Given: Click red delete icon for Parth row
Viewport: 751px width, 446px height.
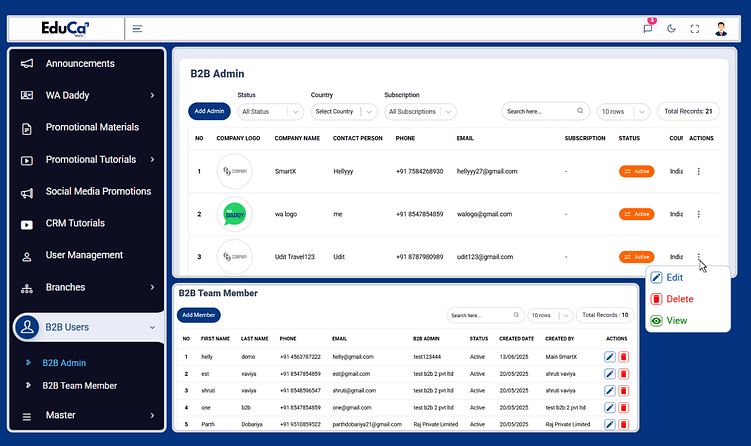Looking at the screenshot, I should click(x=624, y=425).
